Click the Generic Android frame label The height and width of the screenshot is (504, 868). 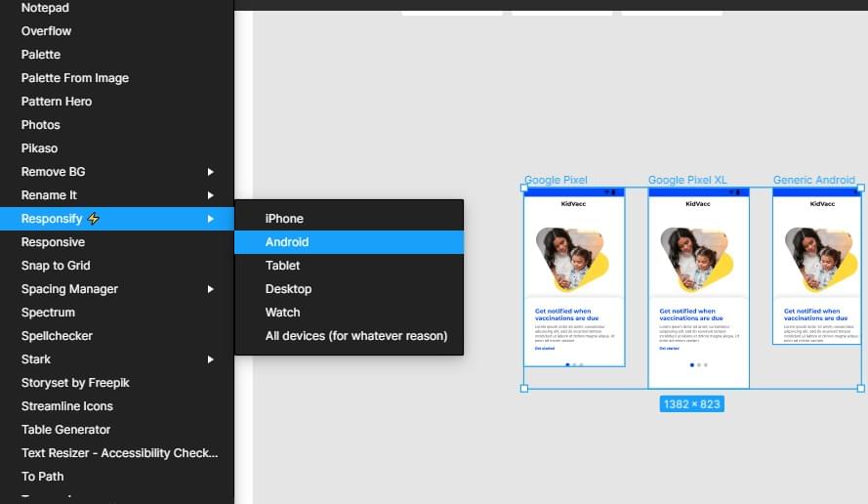(813, 180)
